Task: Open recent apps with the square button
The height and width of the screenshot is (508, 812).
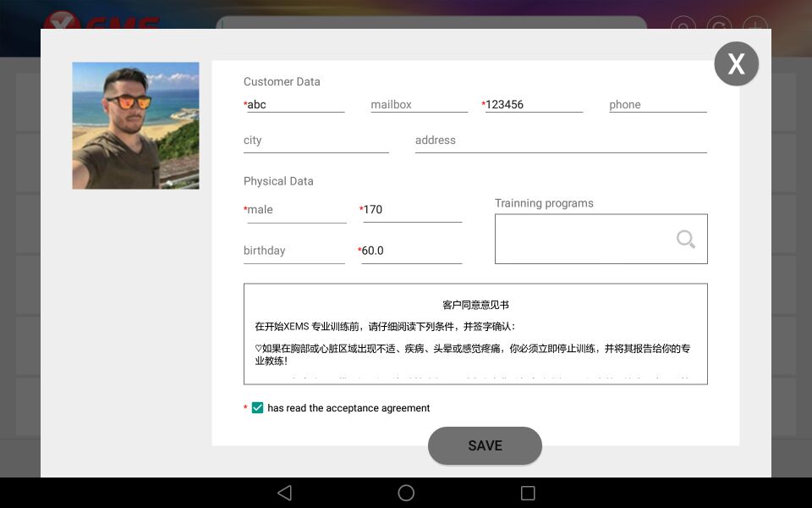Action: point(527,493)
